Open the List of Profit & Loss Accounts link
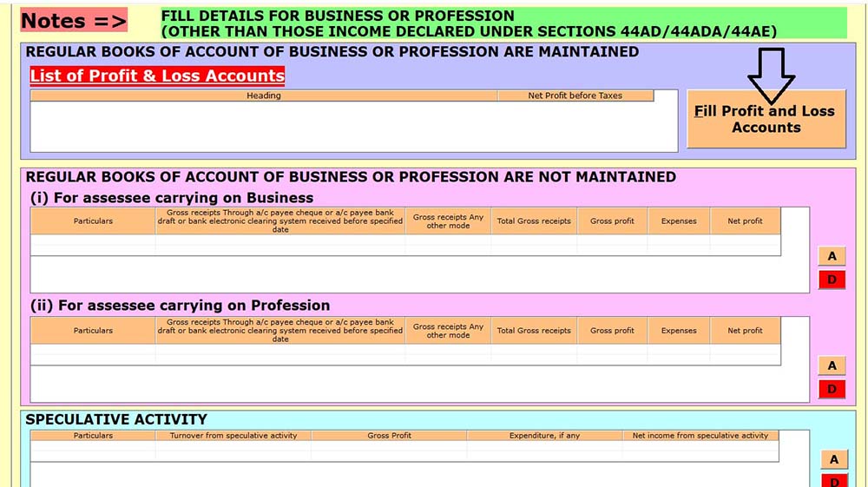Image resolution: width=868 pixels, height=487 pixels. [157, 76]
